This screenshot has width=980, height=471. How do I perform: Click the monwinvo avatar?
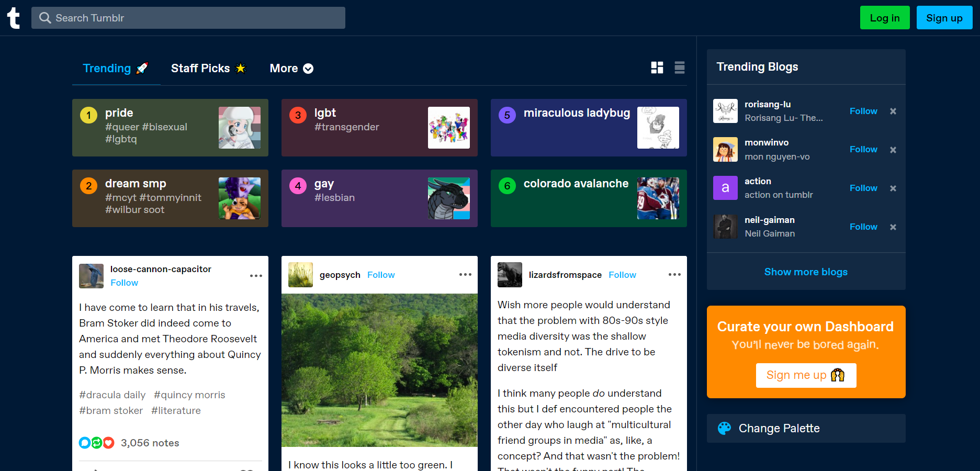[x=725, y=150]
